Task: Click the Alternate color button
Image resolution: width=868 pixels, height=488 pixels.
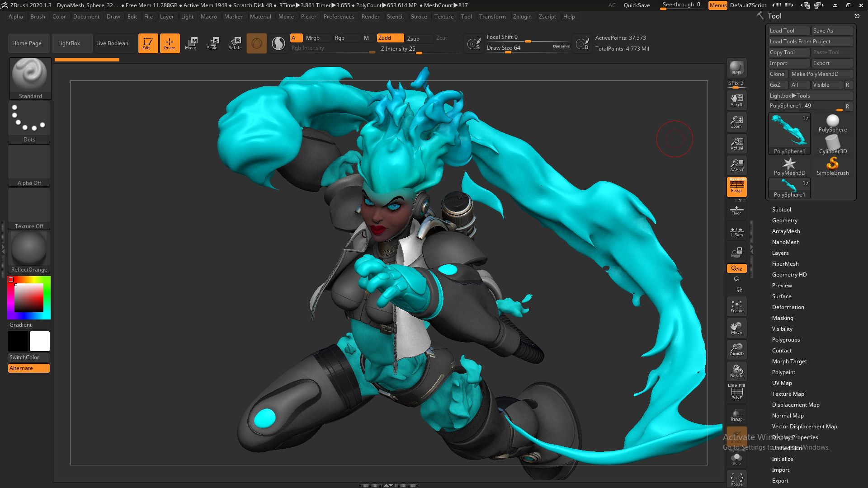Action: [x=29, y=368]
